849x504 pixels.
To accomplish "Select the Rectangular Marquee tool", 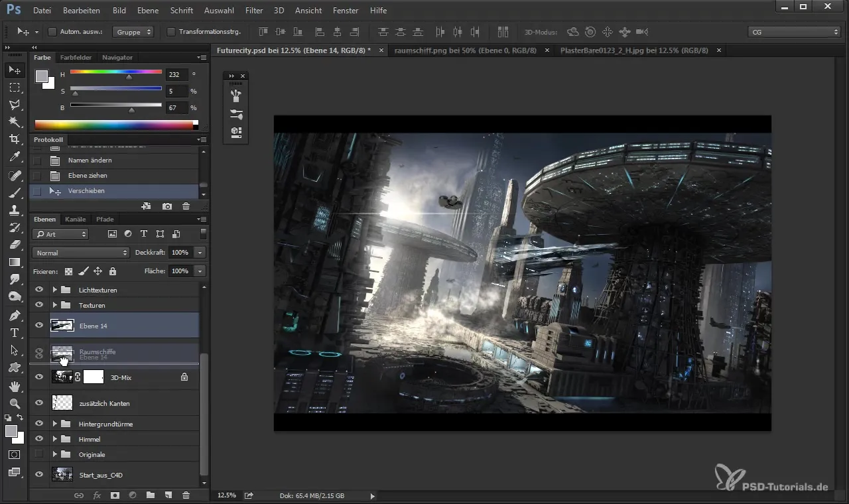I will [x=15, y=87].
